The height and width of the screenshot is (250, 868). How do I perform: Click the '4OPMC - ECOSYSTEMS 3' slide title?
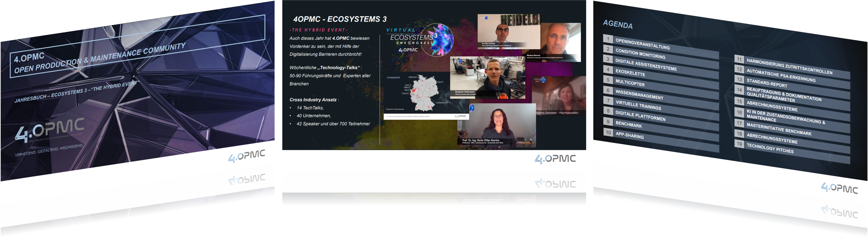[x=340, y=19]
